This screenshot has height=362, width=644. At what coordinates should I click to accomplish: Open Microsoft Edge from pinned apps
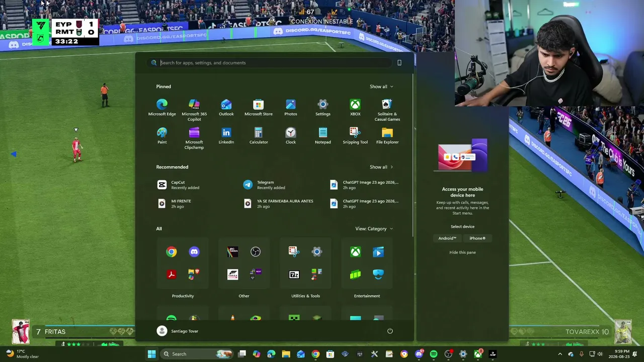pyautogui.click(x=162, y=108)
